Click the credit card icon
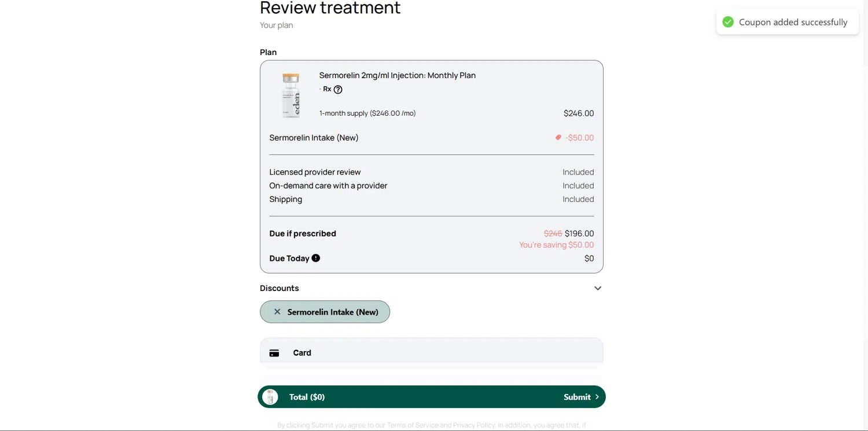 pos(274,353)
